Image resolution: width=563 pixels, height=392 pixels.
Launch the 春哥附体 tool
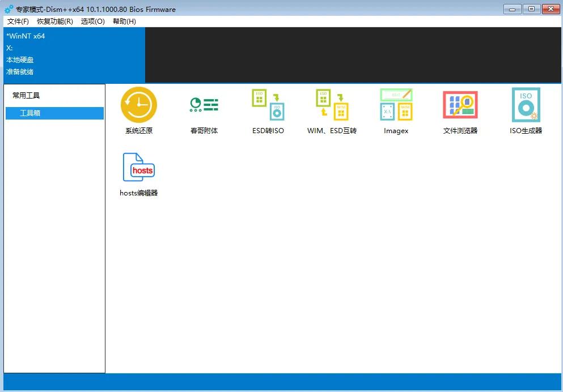[204, 105]
